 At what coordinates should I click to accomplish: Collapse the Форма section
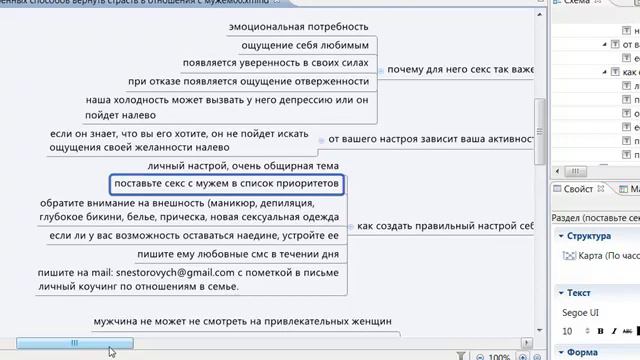(561, 352)
